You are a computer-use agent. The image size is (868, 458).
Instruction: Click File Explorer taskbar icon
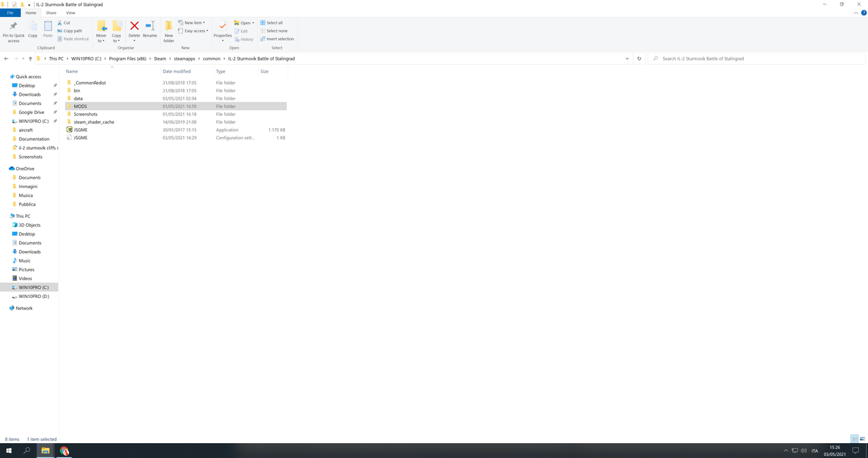coord(45,451)
